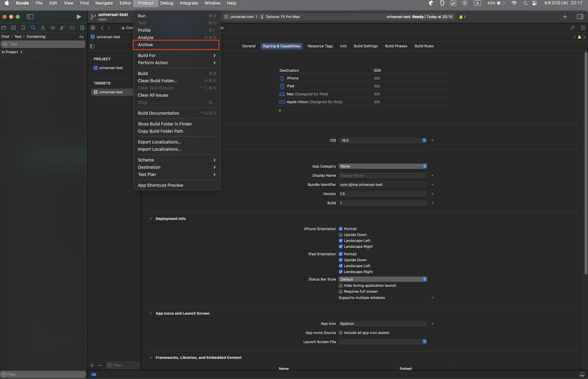
Task: Go back with the editor back arrow
Action: coord(102,28)
